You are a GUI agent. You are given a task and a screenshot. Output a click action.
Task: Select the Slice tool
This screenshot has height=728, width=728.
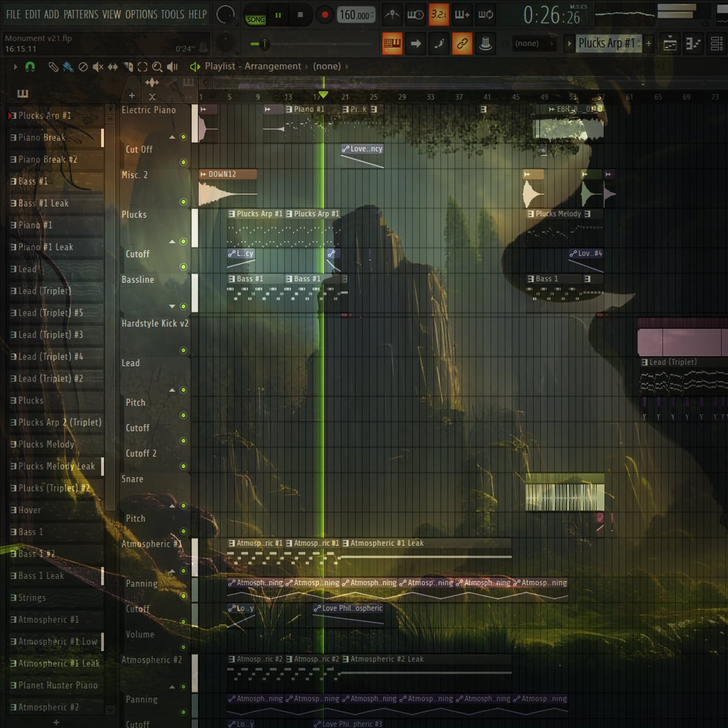point(128,67)
